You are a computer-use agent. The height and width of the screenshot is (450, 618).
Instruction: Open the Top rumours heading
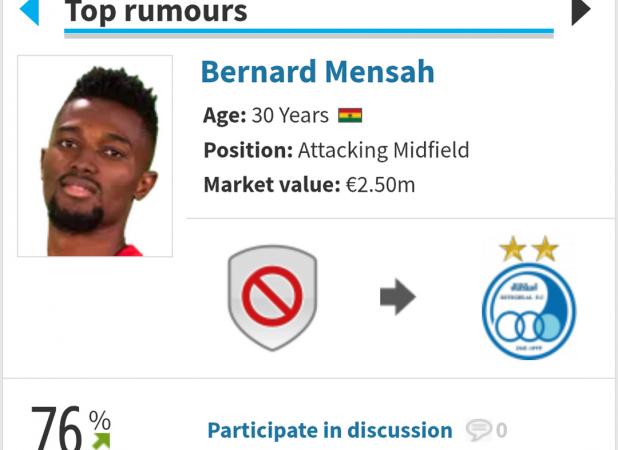(x=156, y=12)
